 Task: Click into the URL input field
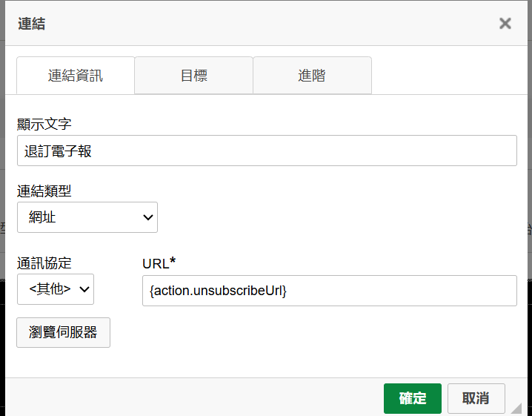point(329,291)
